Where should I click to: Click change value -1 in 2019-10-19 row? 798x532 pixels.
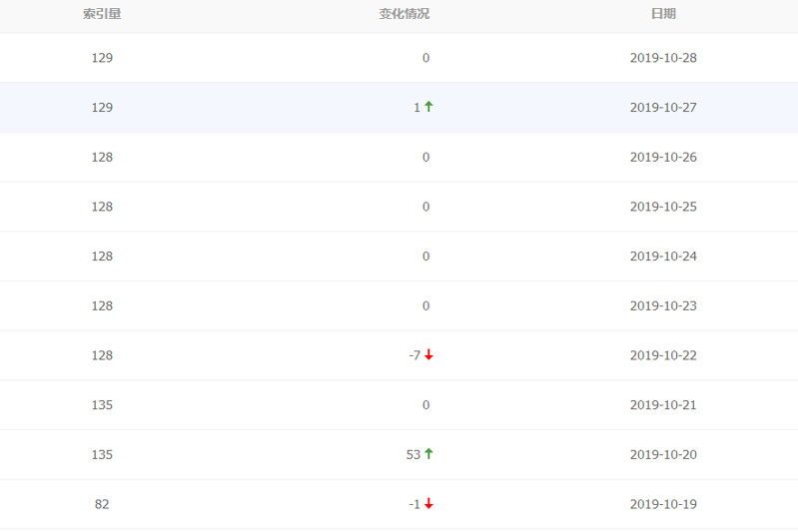(414, 504)
